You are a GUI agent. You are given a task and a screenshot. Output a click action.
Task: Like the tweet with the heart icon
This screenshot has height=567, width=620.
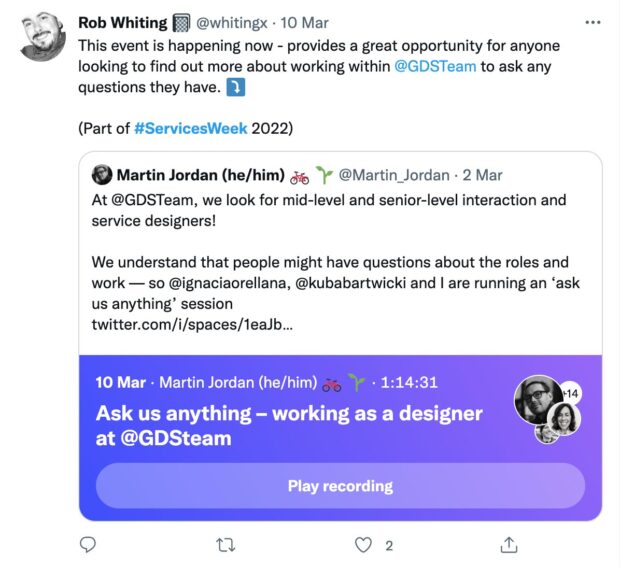click(363, 545)
